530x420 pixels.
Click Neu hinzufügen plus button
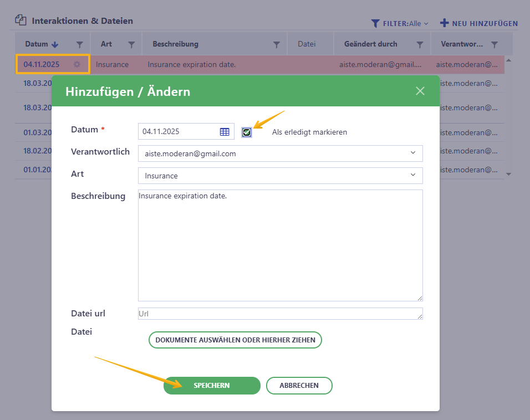(x=479, y=23)
